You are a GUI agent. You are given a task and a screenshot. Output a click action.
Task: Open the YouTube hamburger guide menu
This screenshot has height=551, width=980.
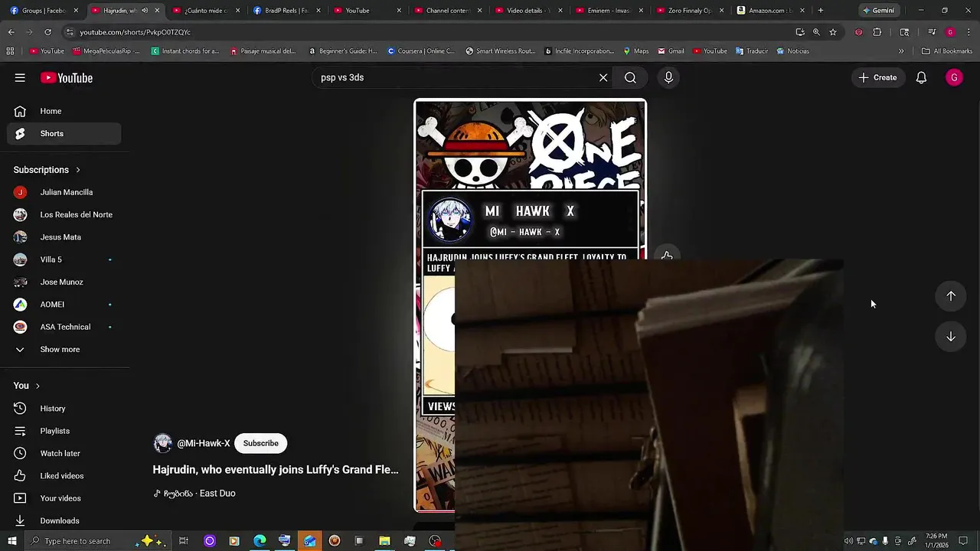click(x=20, y=77)
